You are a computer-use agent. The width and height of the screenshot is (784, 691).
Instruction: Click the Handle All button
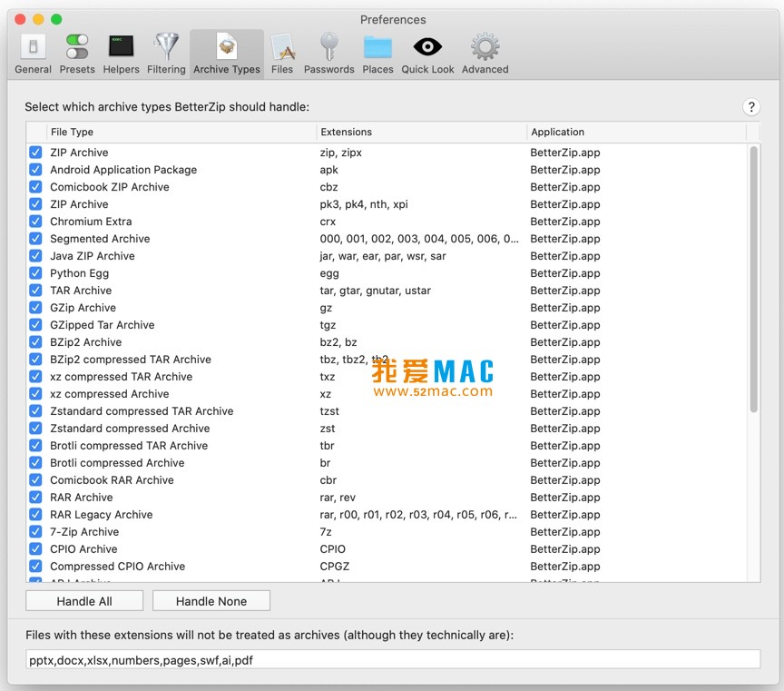click(x=84, y=601)
